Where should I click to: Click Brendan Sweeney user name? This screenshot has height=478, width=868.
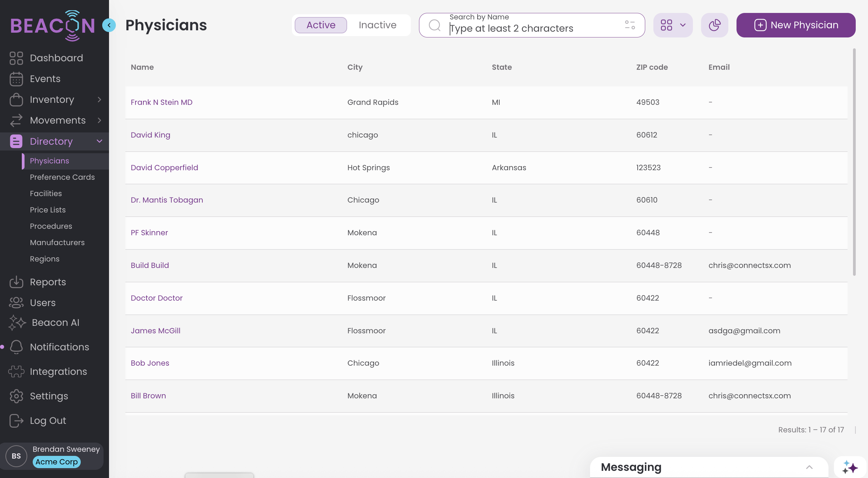pos(66,449)
